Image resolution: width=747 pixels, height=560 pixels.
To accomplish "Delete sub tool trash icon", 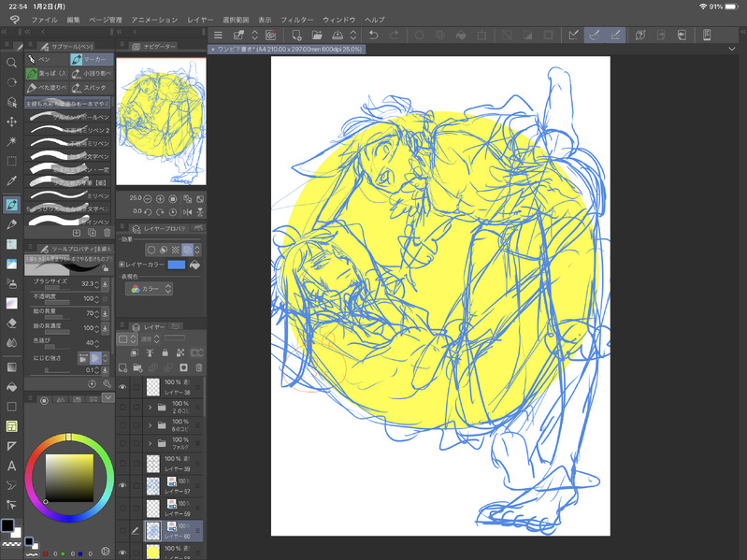I will [108, 233].
